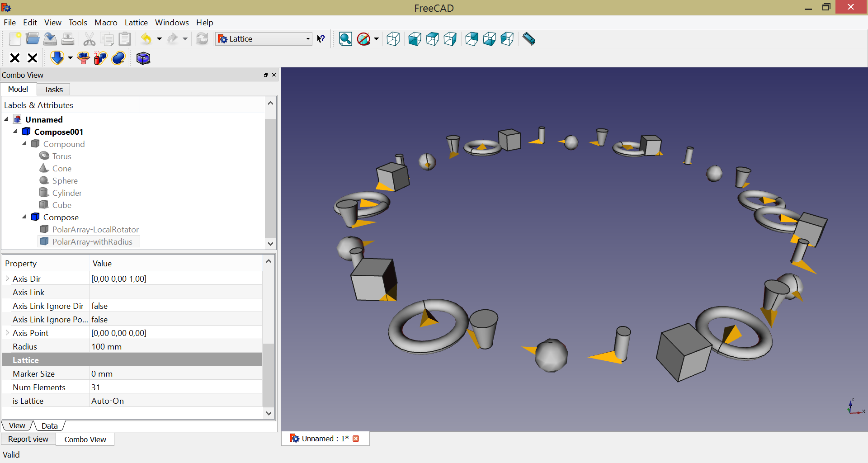Switch to the right view cube icon
The height and width of the screenshot is (463, 868).
pyautogui.click(x=450, y=39)
